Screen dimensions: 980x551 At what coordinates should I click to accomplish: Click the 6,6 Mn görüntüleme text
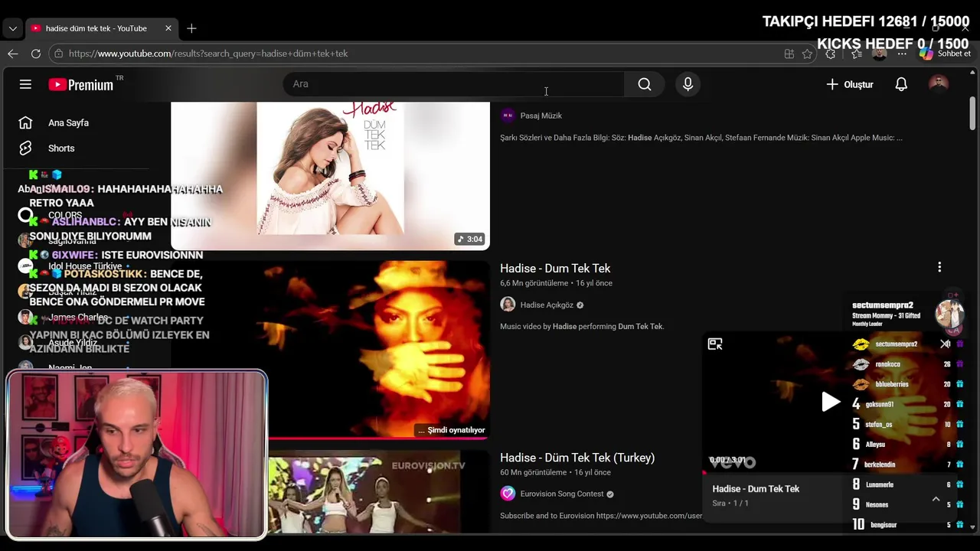[532, 283]
